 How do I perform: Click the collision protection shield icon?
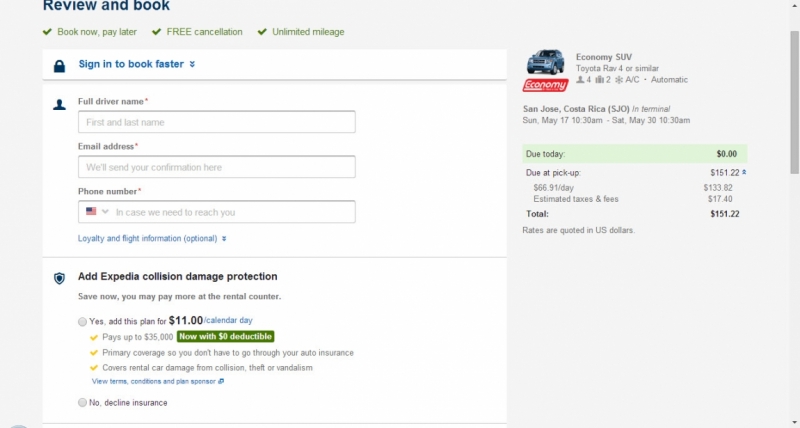[59, 278]
